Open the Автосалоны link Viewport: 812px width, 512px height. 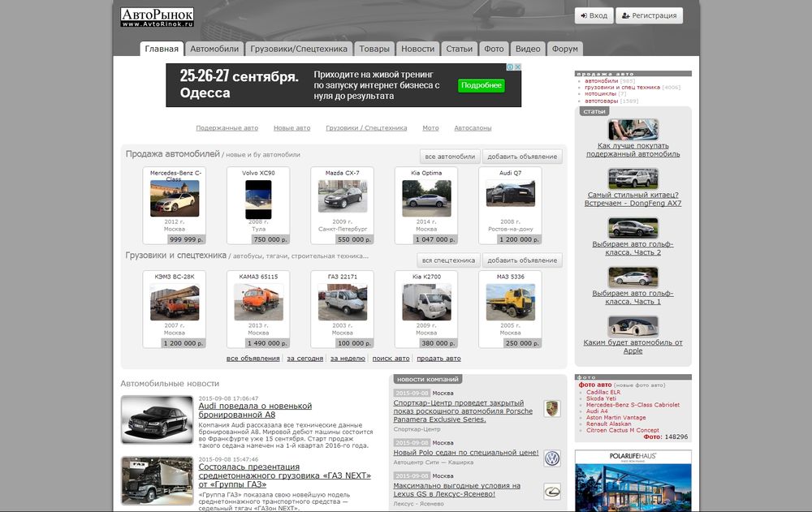[x=473, y=128]
